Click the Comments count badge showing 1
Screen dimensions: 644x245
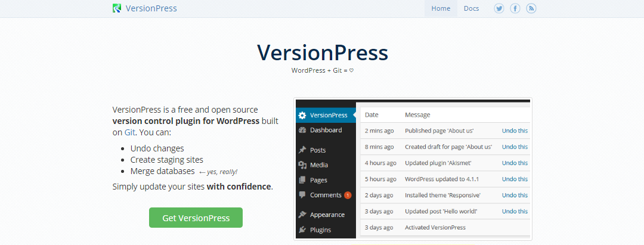coord(348,195)
